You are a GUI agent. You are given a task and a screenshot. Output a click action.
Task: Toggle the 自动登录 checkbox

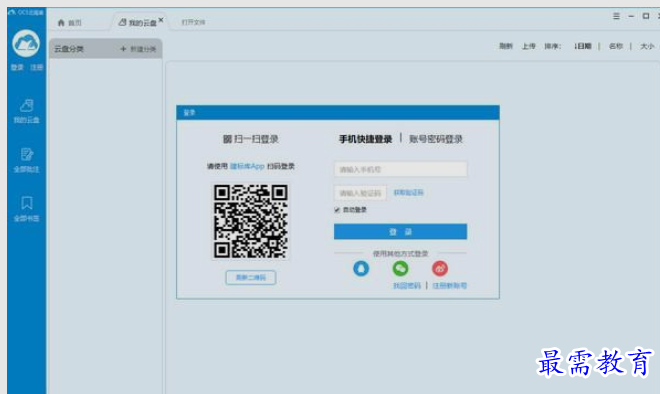point(337,210)
